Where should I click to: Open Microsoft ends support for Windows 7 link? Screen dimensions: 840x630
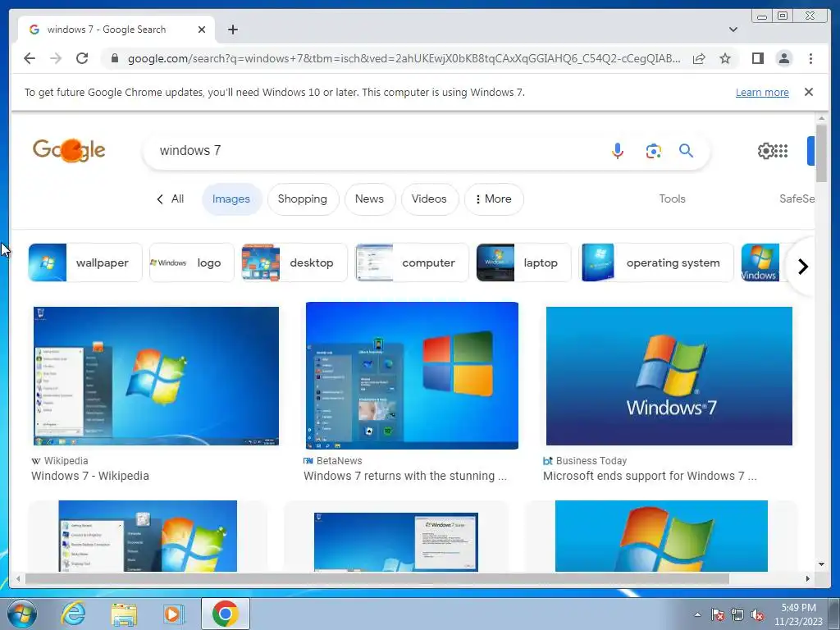click(650, 476)
